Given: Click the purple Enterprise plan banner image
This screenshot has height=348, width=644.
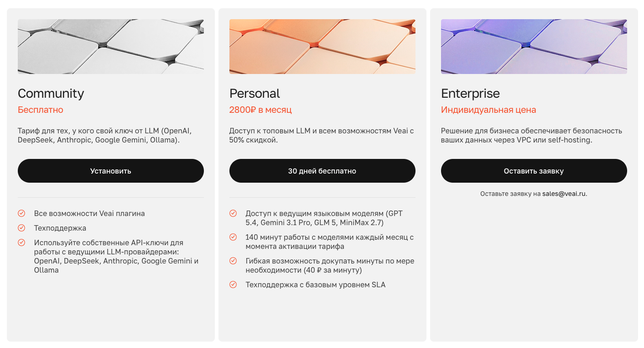Looking at the screenshot, I should pyautogui.click(x=534, y=47).
